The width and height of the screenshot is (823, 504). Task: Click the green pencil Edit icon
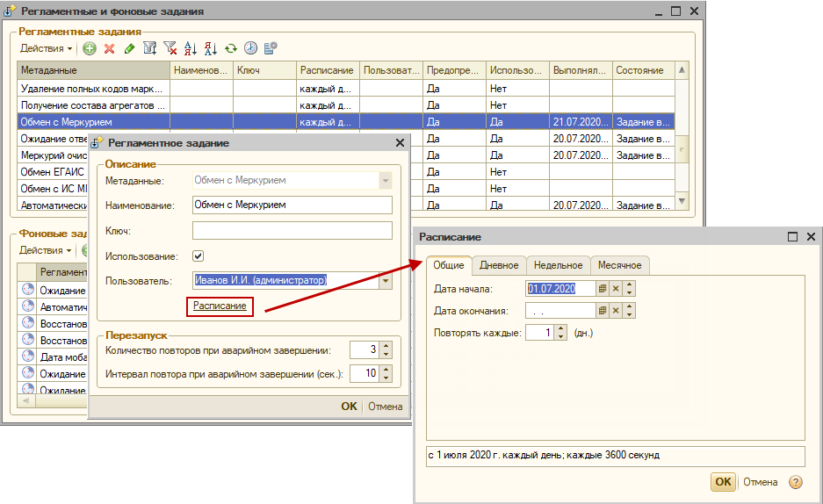tap(129, 49)
